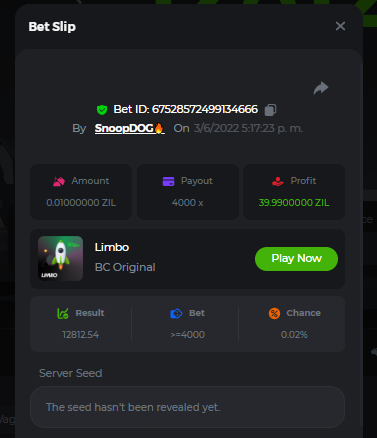The width and height of the screenshot is (377, 438).
Task: Click the green verified shield icon
Action: (102, 110)
